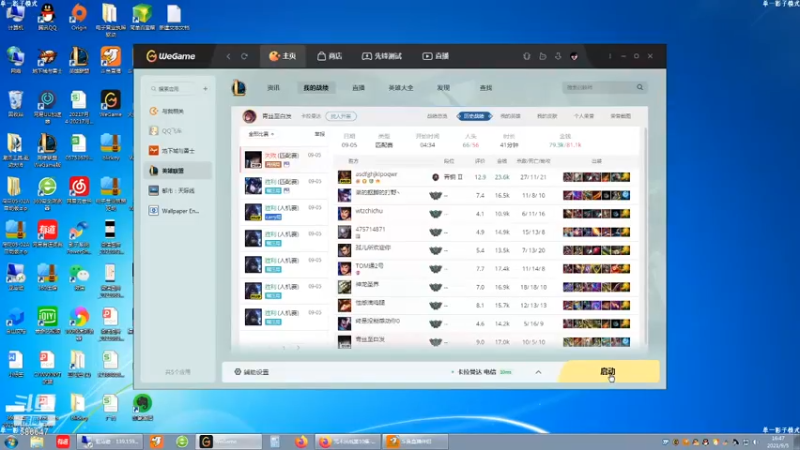The height and width of the screenshot is (450, 800).
Task: Open the WeChat desktop icon
Action: coord(79,278)
